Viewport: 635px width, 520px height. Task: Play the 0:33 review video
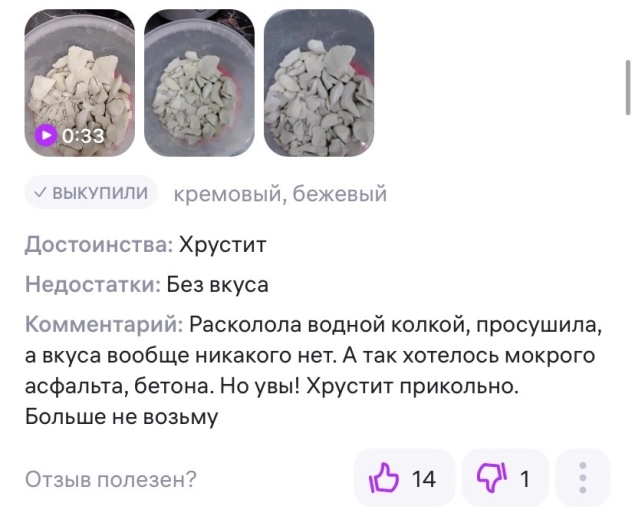click(x=80, y=83)
